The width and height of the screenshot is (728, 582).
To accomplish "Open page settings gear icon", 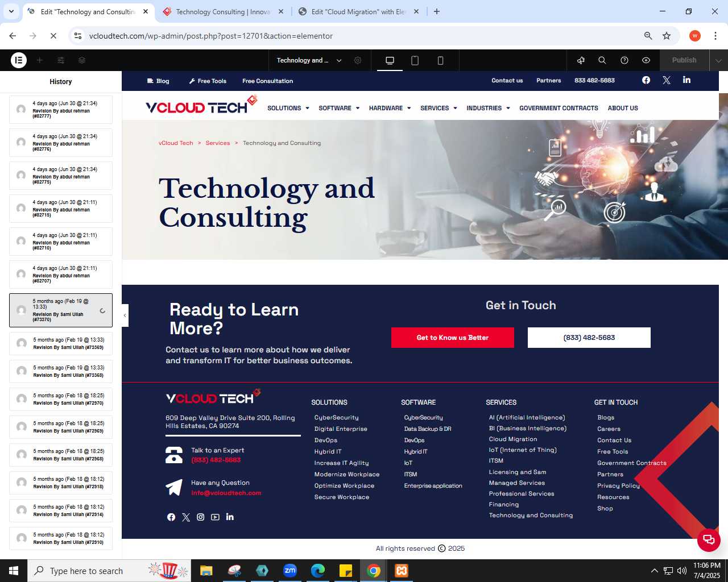I will pos(358,60).
